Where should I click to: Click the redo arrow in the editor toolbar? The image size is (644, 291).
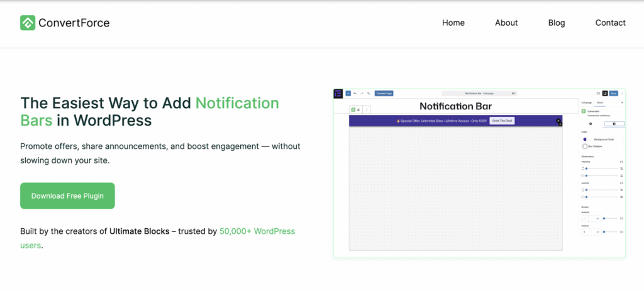tap(362, 94)
